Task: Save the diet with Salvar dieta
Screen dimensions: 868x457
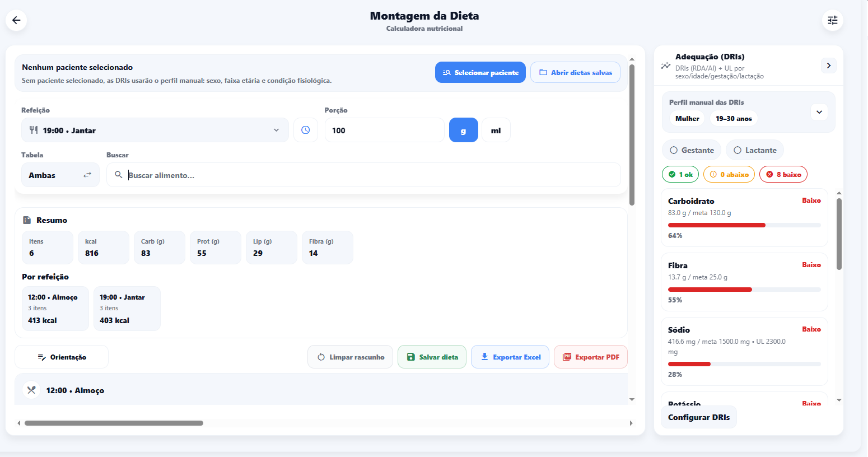Action: tap(432, 357)
